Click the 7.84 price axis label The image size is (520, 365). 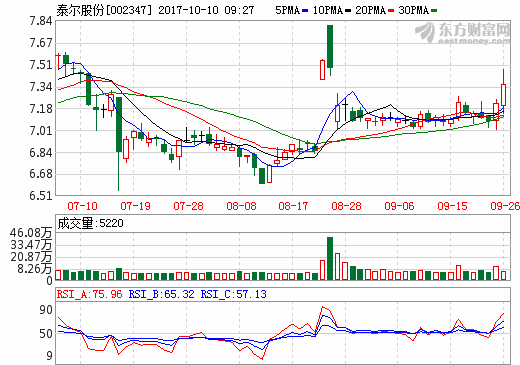tap(41, 21)
